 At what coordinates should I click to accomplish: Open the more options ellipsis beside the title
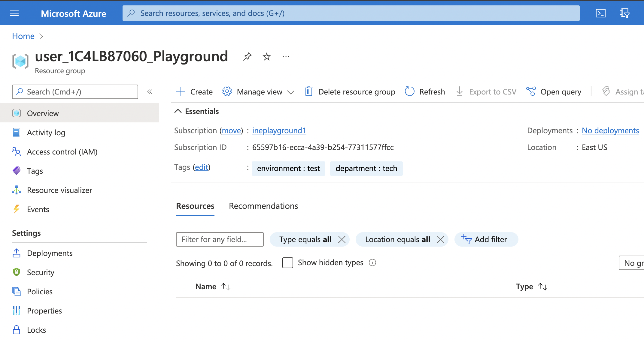[286, 56]
